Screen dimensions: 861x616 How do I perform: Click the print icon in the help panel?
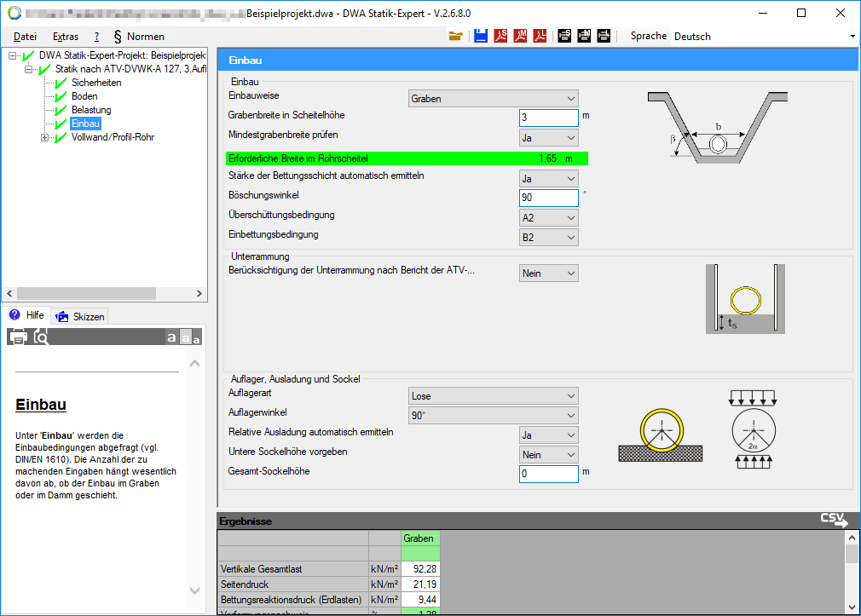coord(18,337)
